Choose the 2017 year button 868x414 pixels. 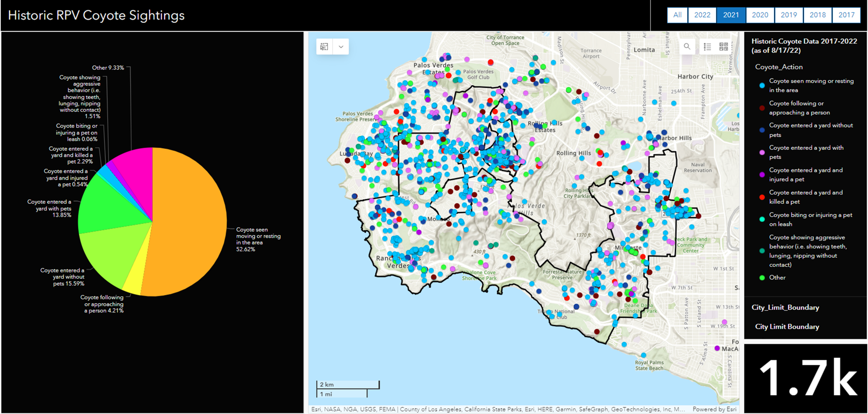tap(846, 15)
